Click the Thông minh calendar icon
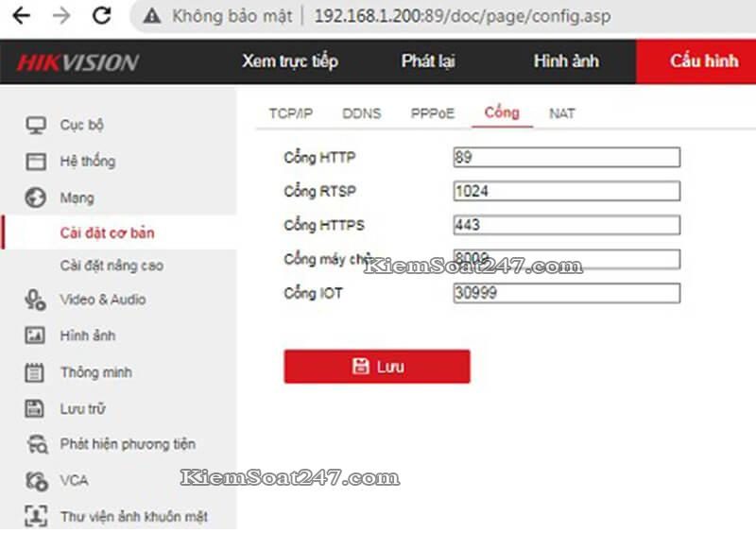 34,372
